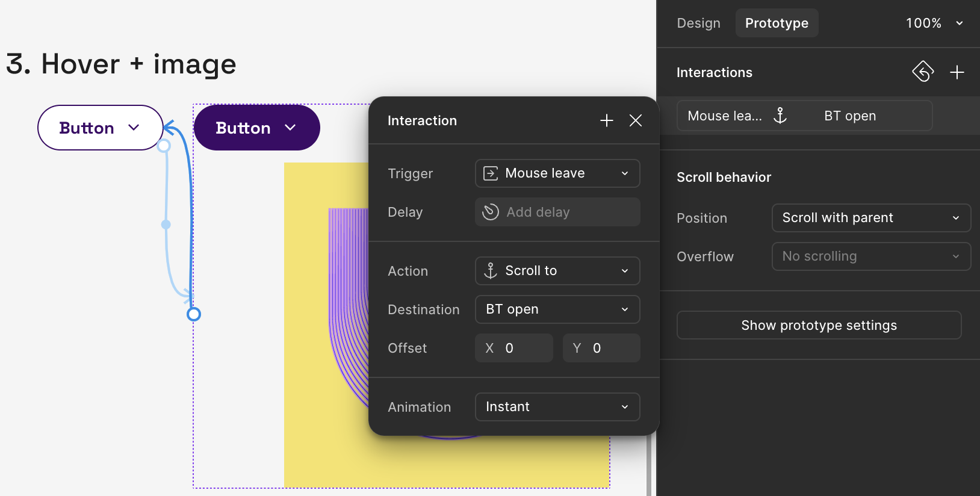This screenshot has height=496, width=980.
Task: Open the Animation dropdown showing Instant
Action: [557, 407]
